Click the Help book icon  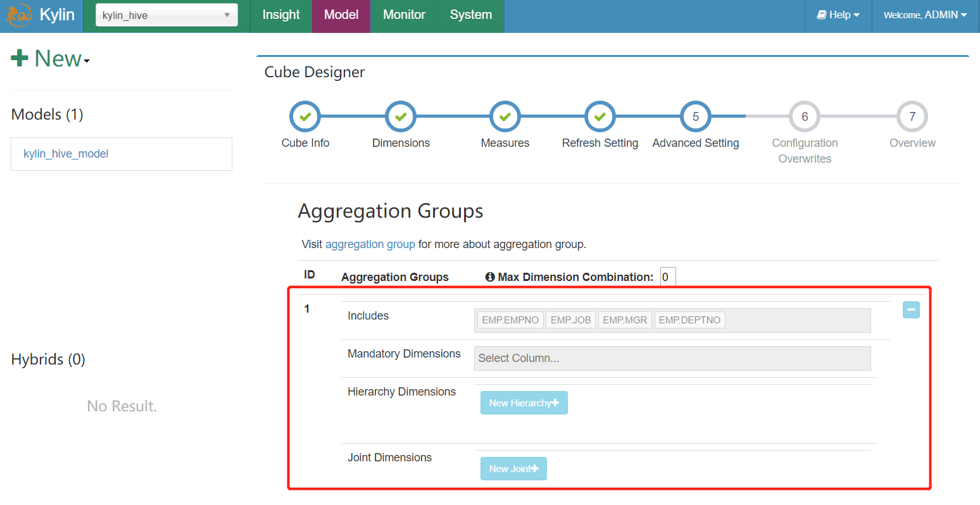822,15
